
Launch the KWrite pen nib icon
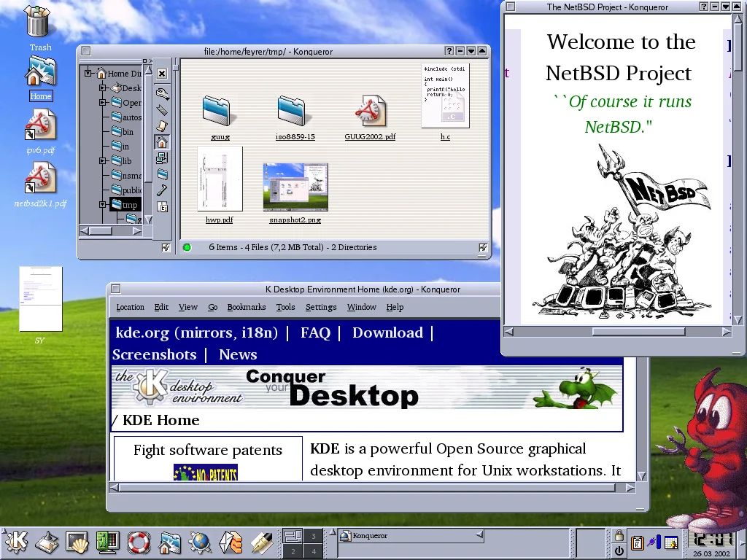click(x=262, y=542)
